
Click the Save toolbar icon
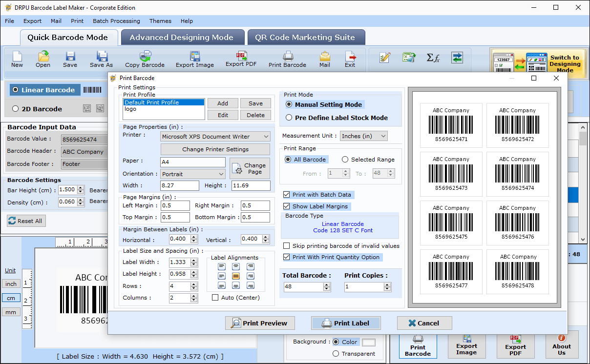(70, 59)
